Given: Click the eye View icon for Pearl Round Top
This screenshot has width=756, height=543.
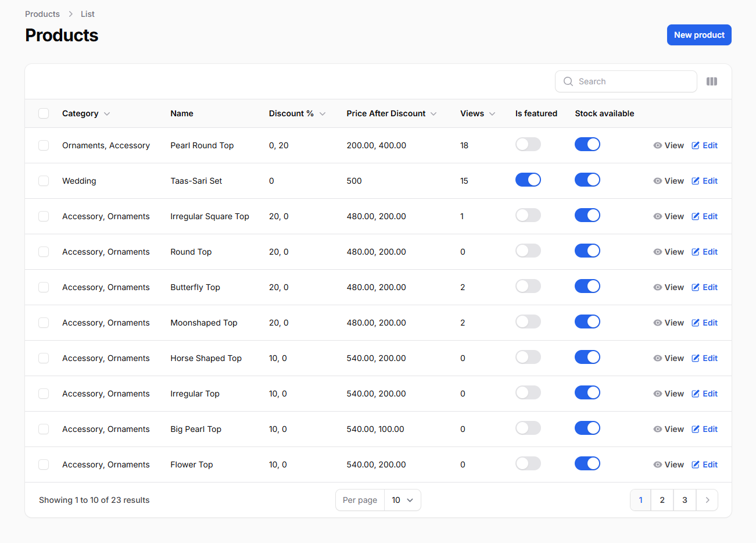Looking at the screenshot, I should coord(657,145).
